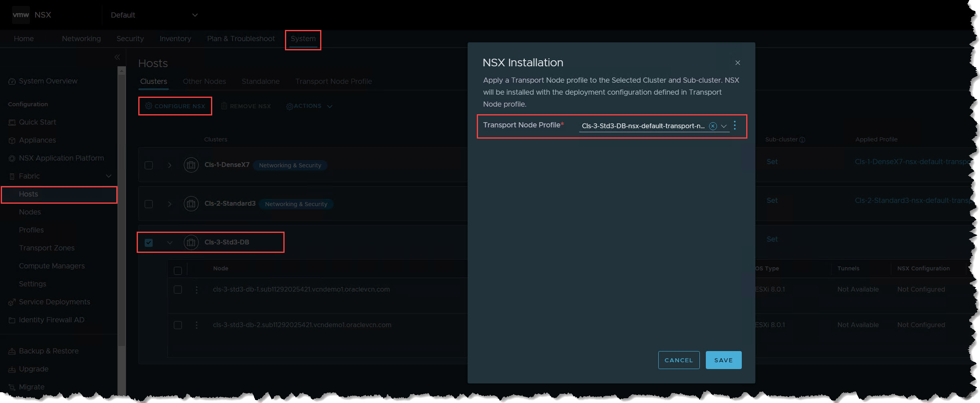Switch to the Standalone tab
Screen dimensions: 980x403
[x=261, y=81]
